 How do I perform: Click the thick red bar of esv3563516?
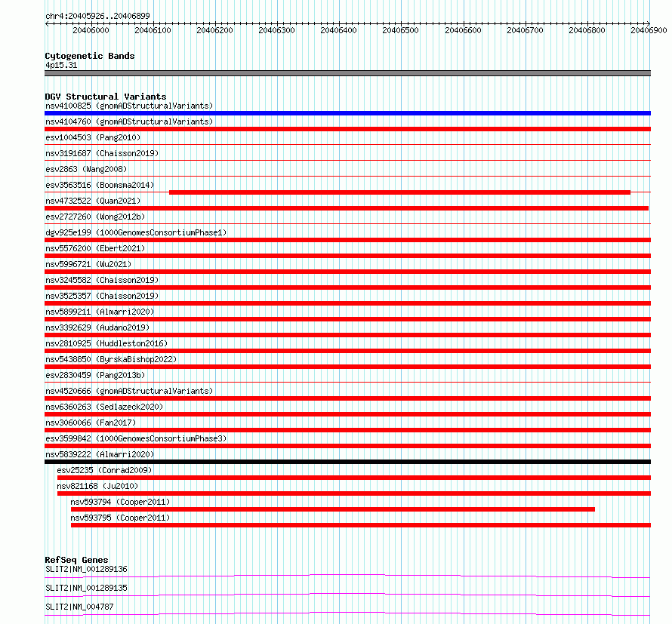(x=400, y=192)
